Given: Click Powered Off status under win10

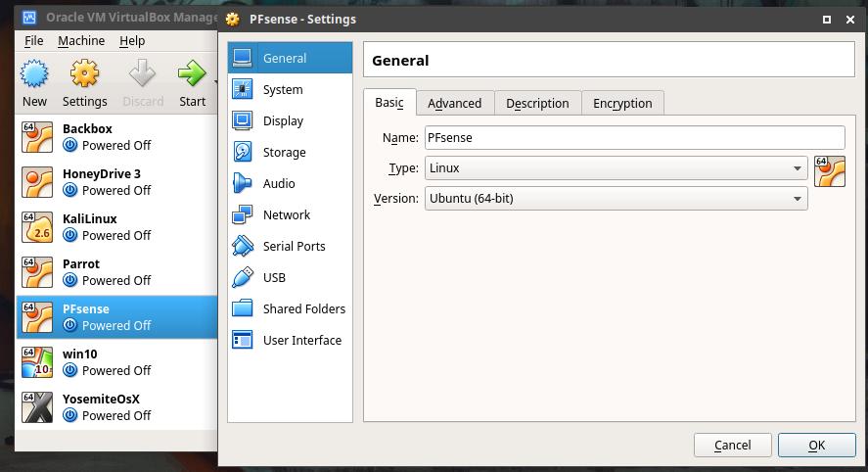Looking at the screenshot, I should click(x=116, y=370).
